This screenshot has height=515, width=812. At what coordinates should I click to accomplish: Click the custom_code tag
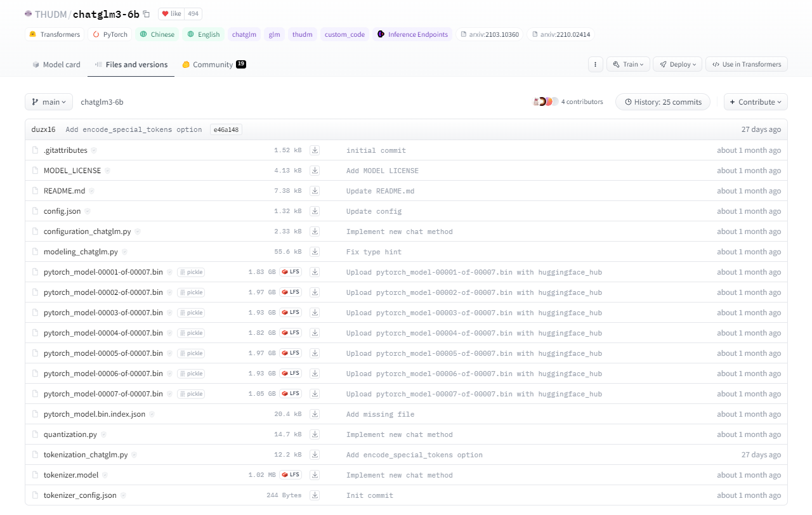click(x=344, y=34)
